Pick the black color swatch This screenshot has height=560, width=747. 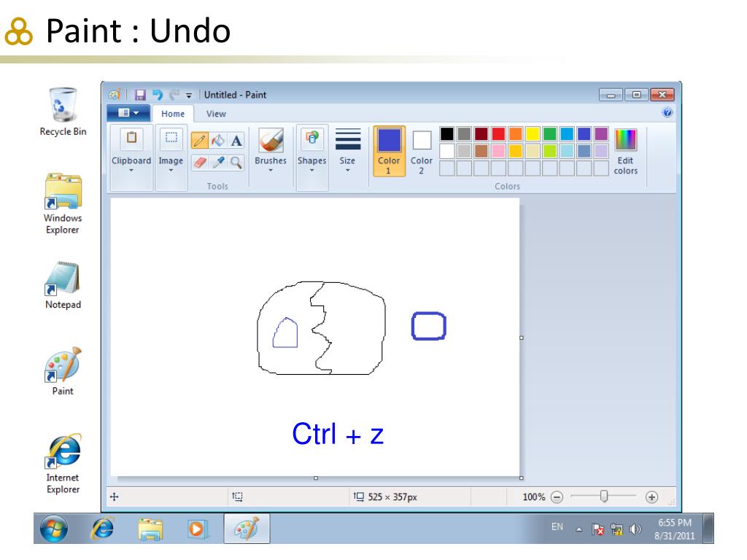click(447, 134)
